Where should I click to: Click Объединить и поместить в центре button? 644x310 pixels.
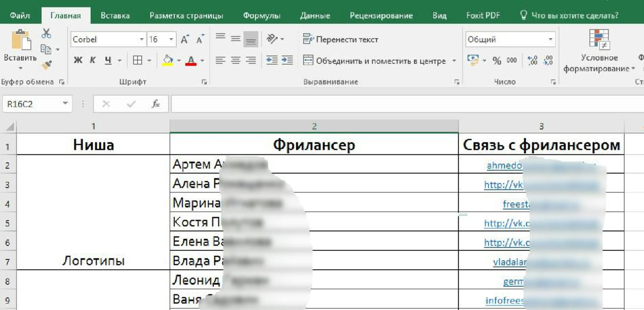click(375, 61)
